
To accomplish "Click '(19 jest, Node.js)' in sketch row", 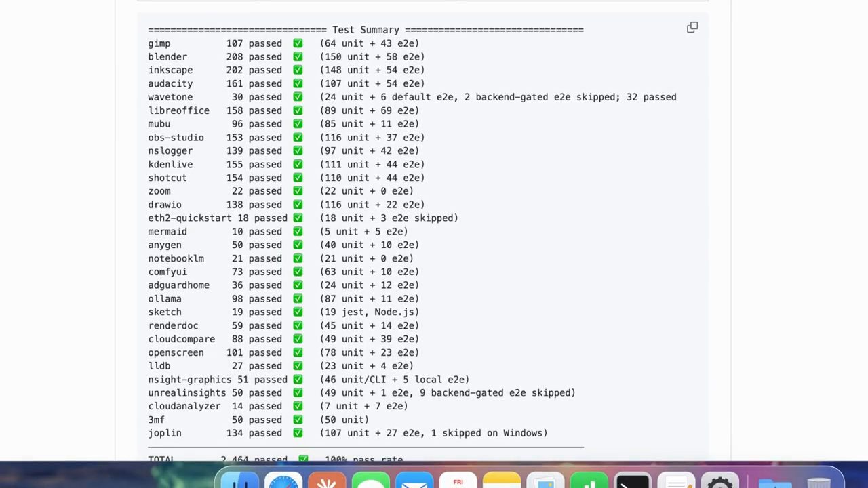I will pos(370,312).
